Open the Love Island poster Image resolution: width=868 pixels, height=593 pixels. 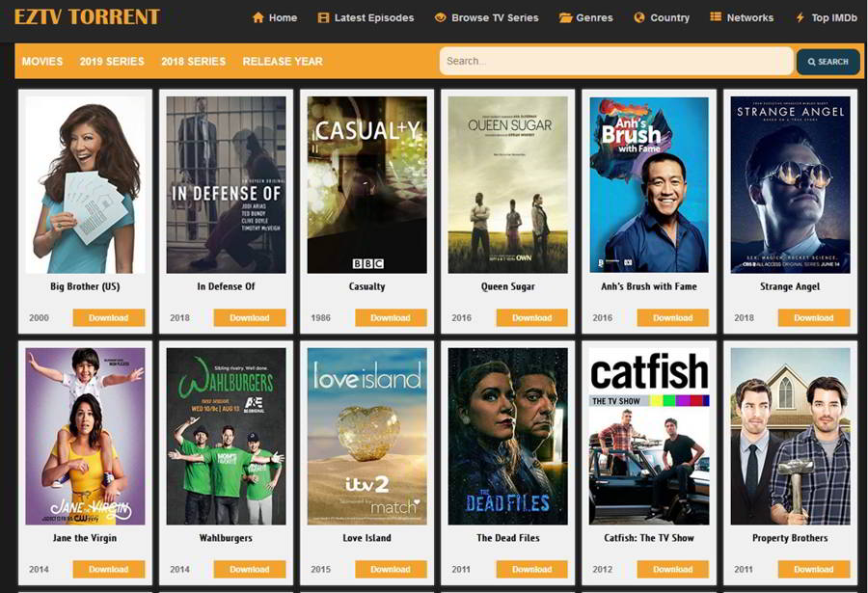point(366,436)
